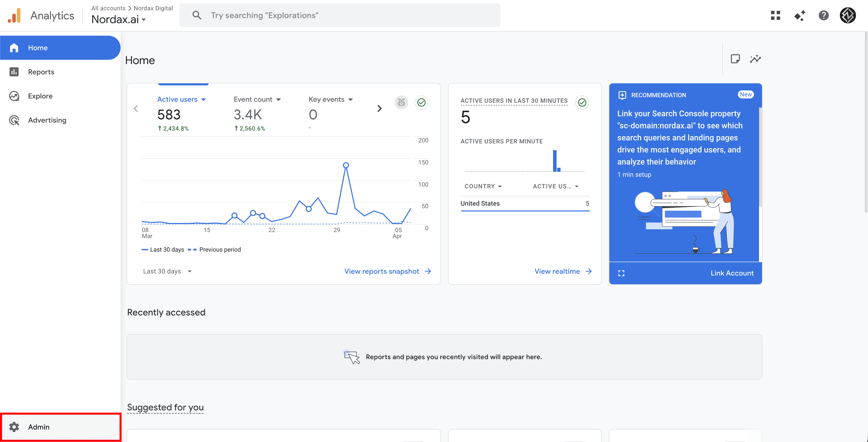The width and height of the screenshot is (868, 442).
Task: Toggle the benchmarking medal icon on the chart card
Action: (x=401, y=102)
